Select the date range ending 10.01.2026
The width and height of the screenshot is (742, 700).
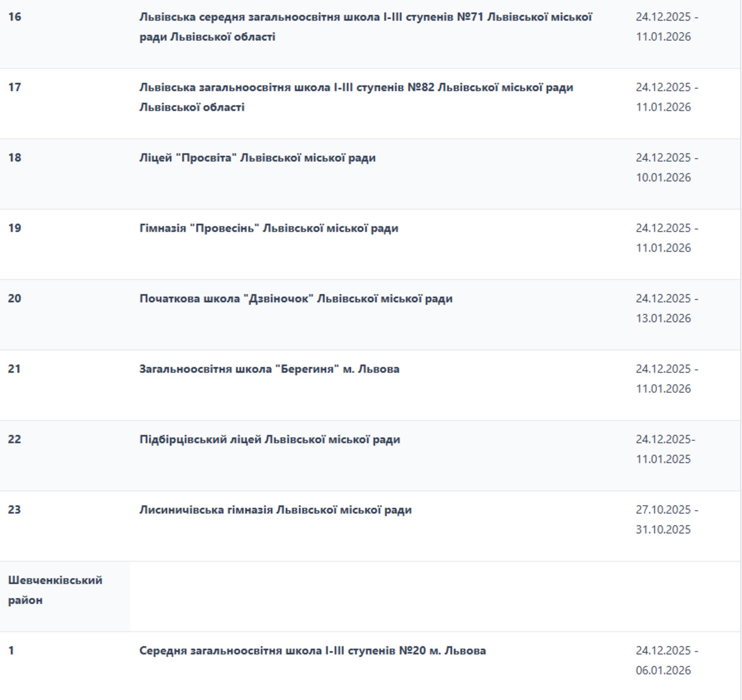point(667,167)
